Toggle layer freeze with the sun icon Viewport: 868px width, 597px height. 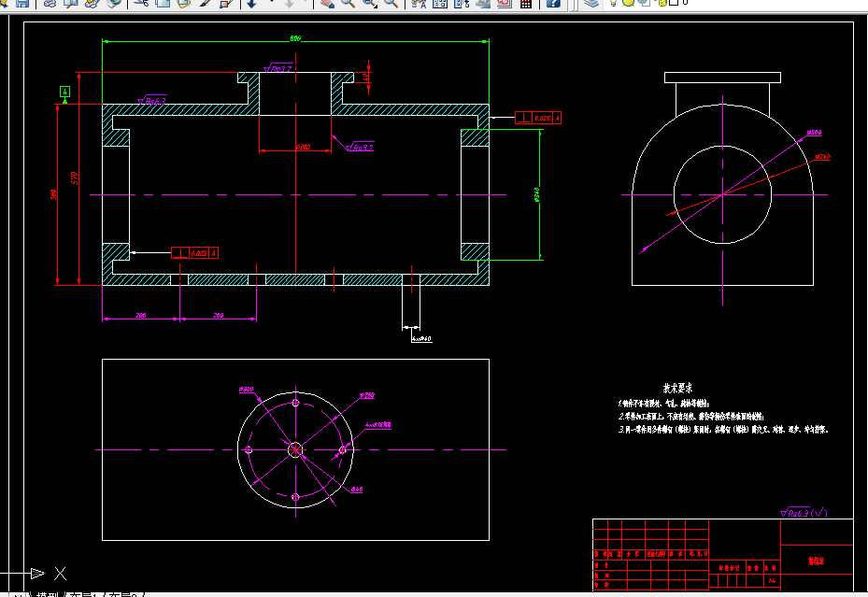[x=628, y=3]
